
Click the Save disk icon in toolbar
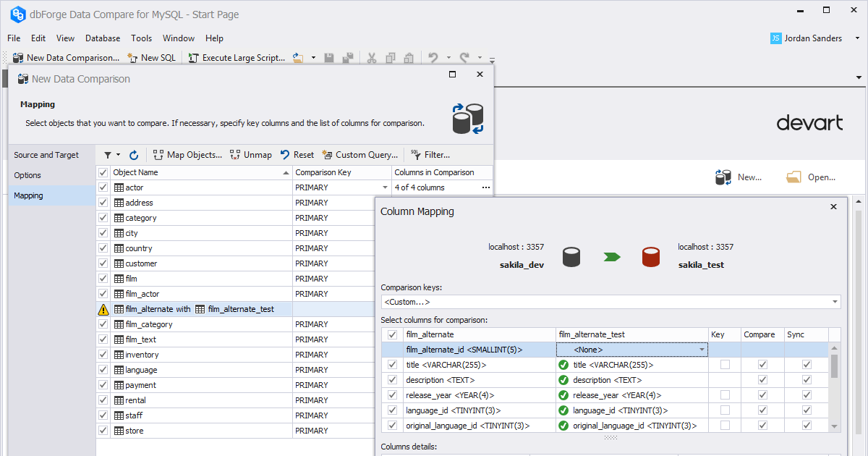pos(329,58)
